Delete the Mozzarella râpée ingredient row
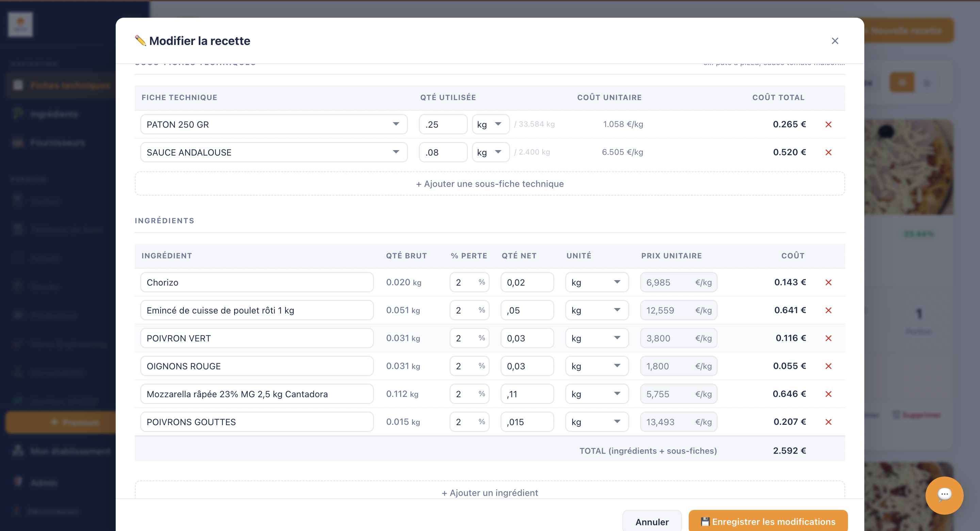Screen dimensions: 980x531 828,394
